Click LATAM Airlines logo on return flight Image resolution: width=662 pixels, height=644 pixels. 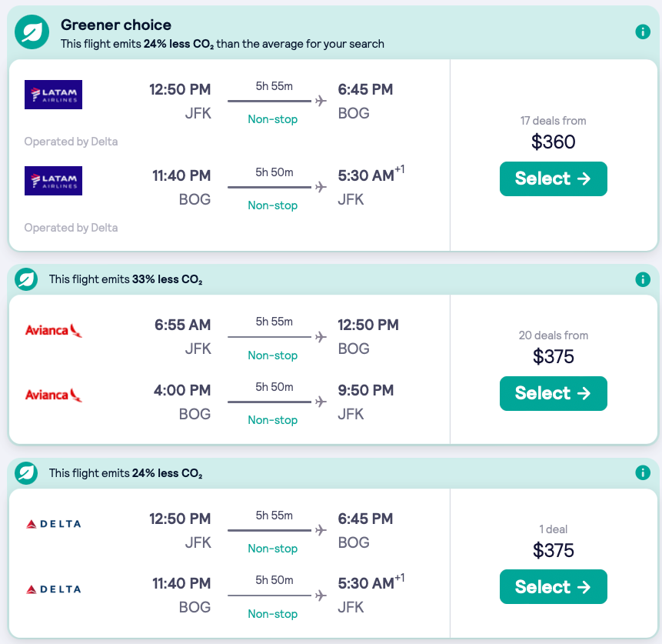click(53, 181)
